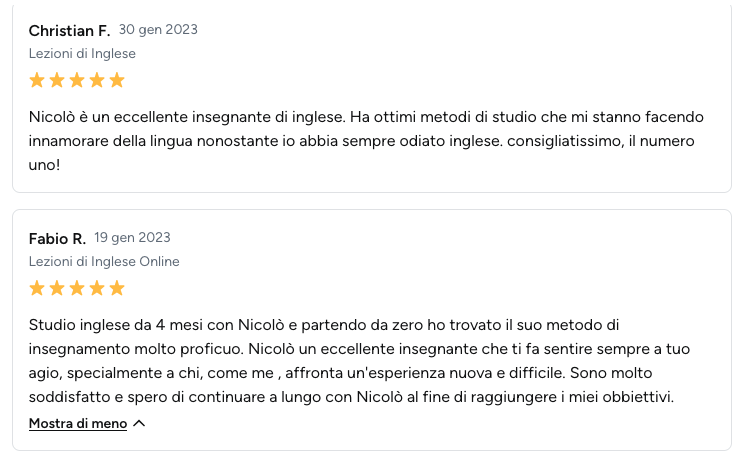Image resolution: width=740 pixels, height=461 pixels.
Task: Click fourth star in Christian F.'s rating
Action: (x=97, y=80)
